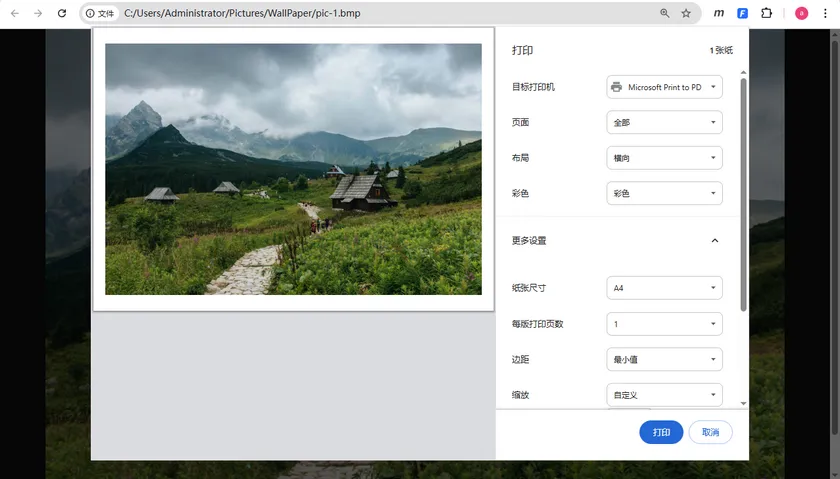Click the 取消 cancel button
Screen dimensions: 840x479
click(x=710, y=432)
